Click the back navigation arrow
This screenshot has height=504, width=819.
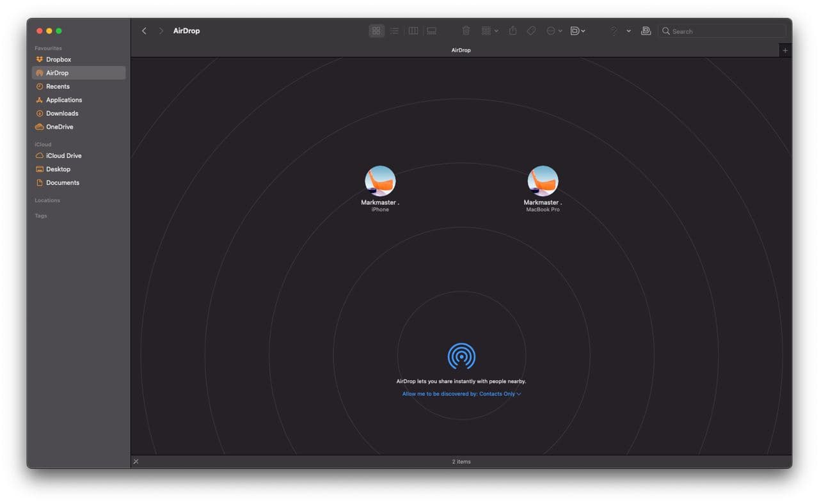coord(144,31)
